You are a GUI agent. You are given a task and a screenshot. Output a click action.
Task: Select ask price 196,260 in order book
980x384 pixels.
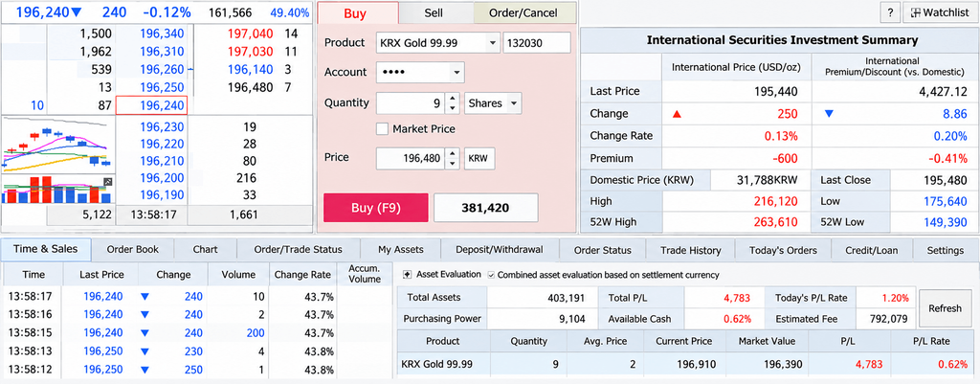[161, 69]
